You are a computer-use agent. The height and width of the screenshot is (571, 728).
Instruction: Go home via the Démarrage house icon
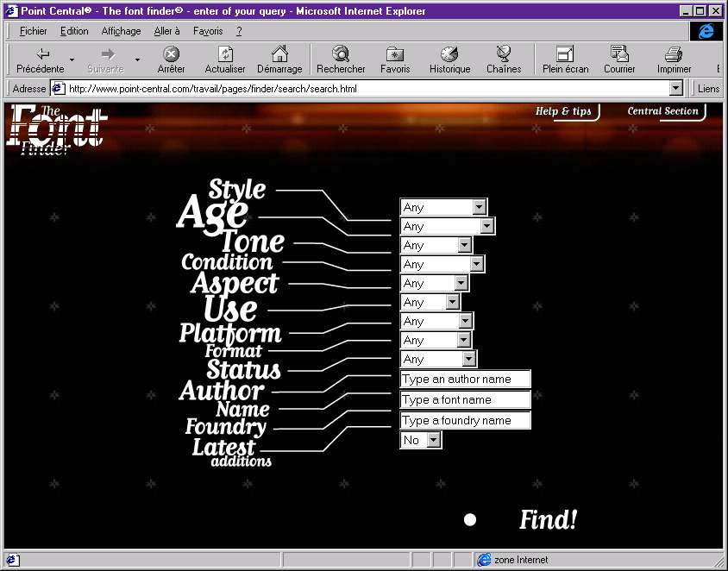(x=279, y=53)
